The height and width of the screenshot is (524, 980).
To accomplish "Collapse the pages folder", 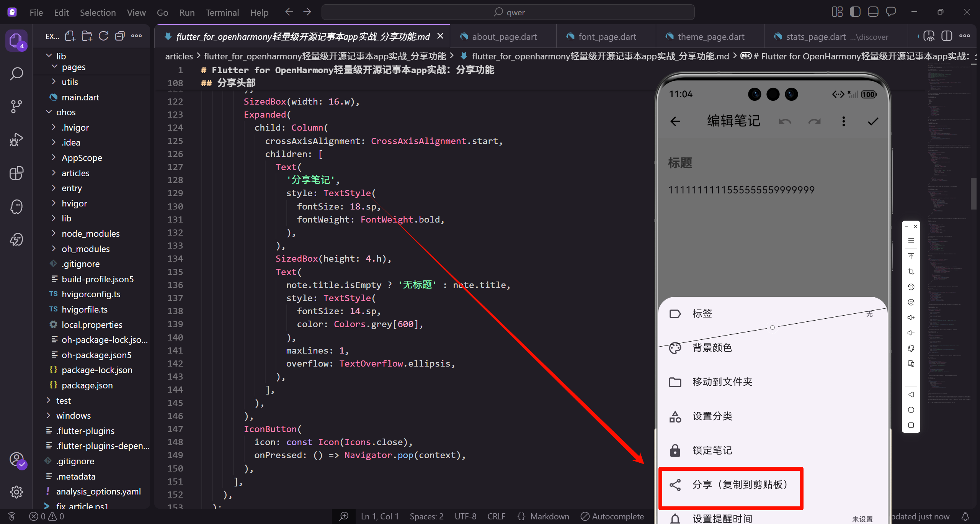I will (x=54, y=67).
